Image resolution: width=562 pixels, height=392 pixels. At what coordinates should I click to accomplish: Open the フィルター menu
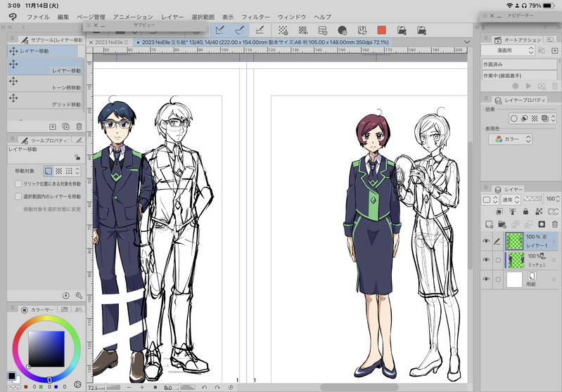pos(255,17)
